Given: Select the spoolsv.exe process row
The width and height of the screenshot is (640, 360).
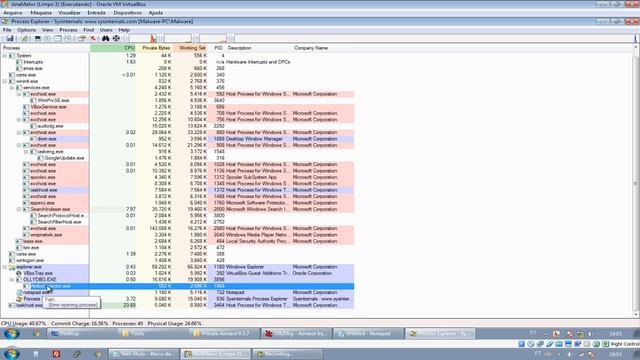Looking at the screenshot, I should click(177, 177).
